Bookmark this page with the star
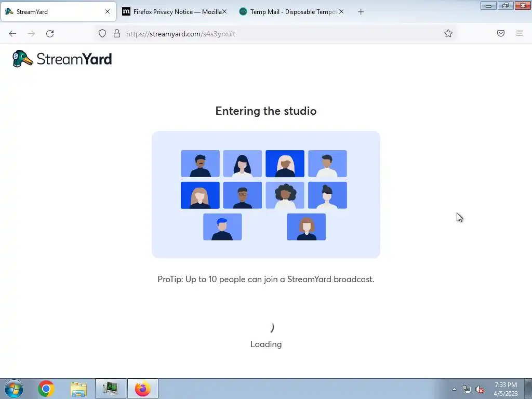This screenshot has width=532, height=399. tap(448, 33)
